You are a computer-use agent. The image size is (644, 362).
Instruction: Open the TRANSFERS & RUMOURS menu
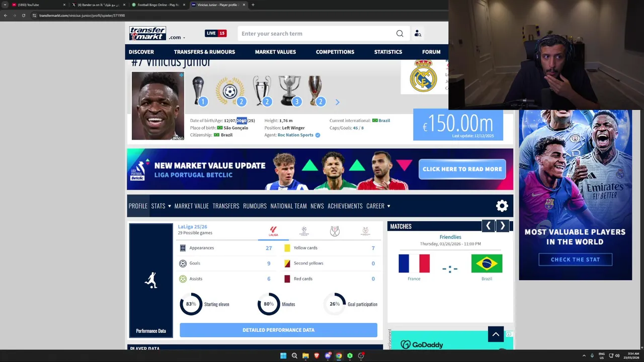(204, 52)
